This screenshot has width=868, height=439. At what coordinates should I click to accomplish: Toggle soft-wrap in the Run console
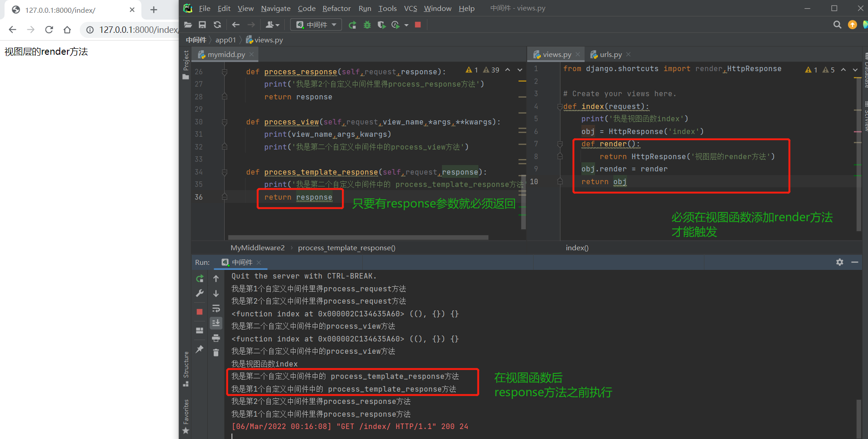click(216, 309)
